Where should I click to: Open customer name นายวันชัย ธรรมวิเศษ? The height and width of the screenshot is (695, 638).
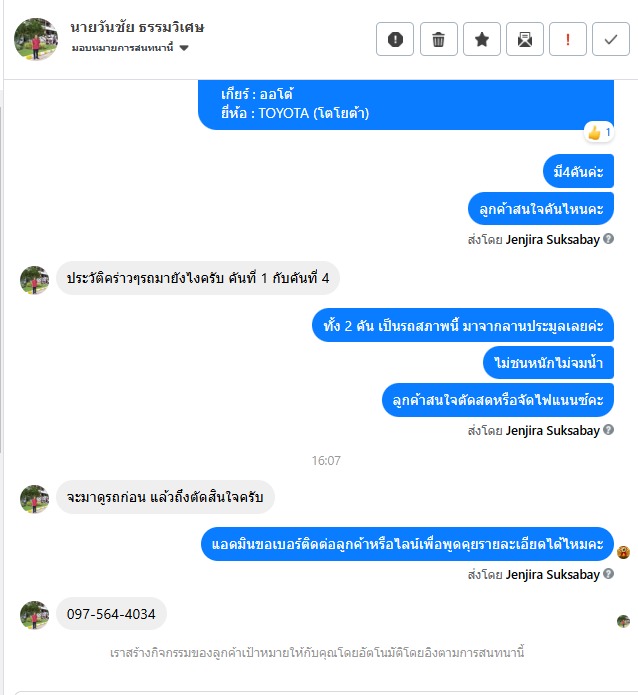click(x=137, y=27)
